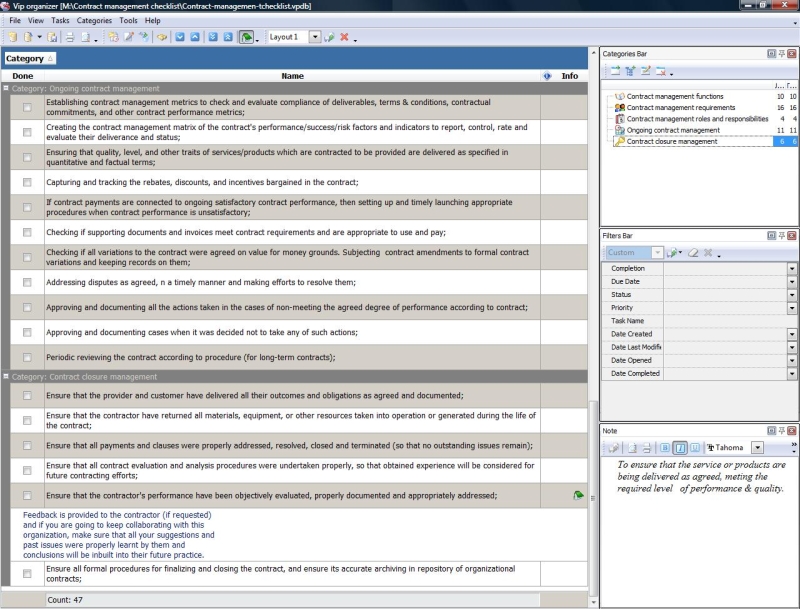800x609 pixels.
Task: Collapse the 'Contract closure management' category group
Action: pyautogui.click(x=6, y=377)
